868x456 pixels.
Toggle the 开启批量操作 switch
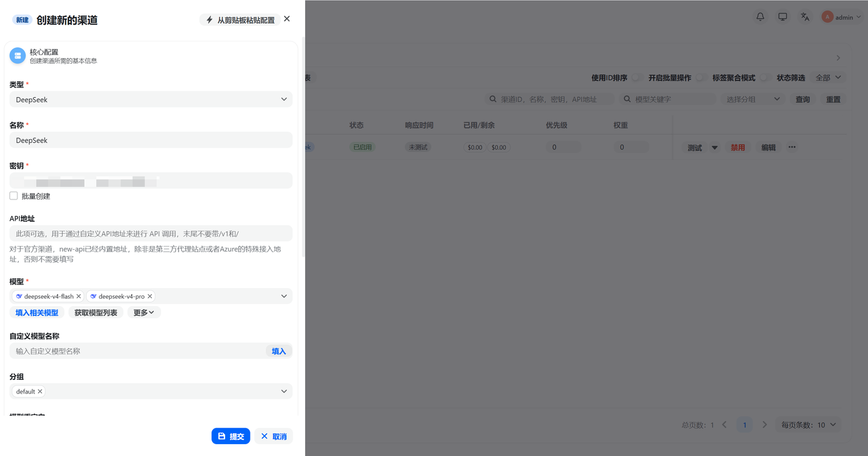(701, 78)
